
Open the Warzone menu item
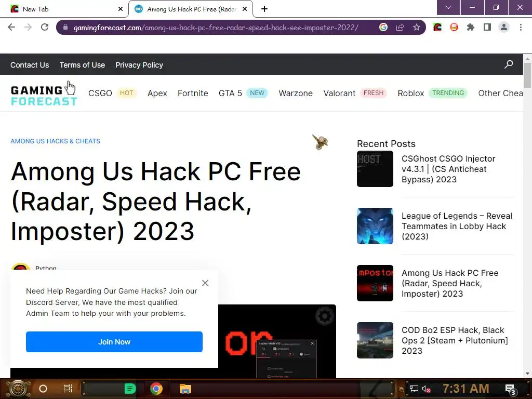point(296,93)
